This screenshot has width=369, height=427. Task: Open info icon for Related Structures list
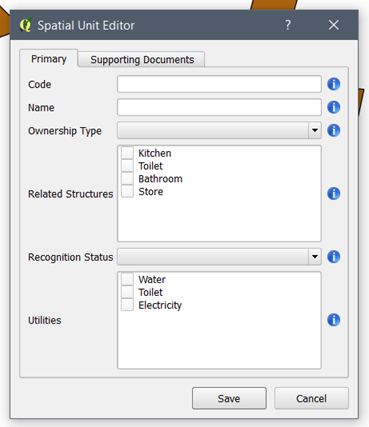click(x=334, y=193)
